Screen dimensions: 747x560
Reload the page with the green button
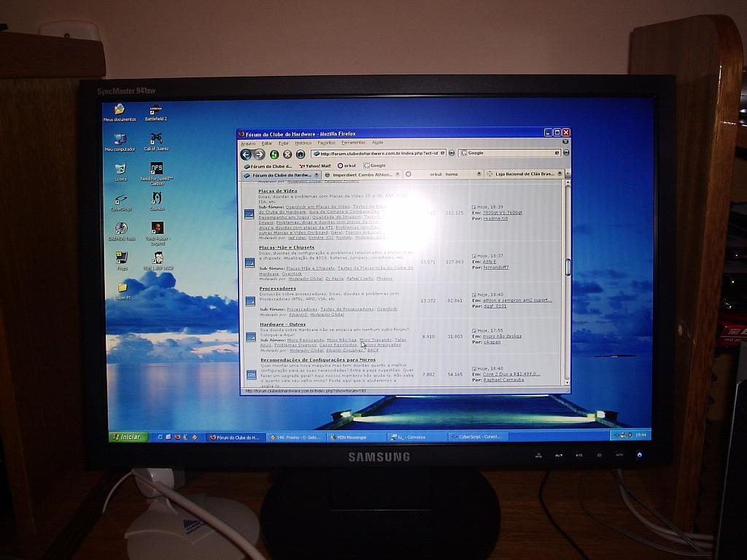(x=274, y=155)
